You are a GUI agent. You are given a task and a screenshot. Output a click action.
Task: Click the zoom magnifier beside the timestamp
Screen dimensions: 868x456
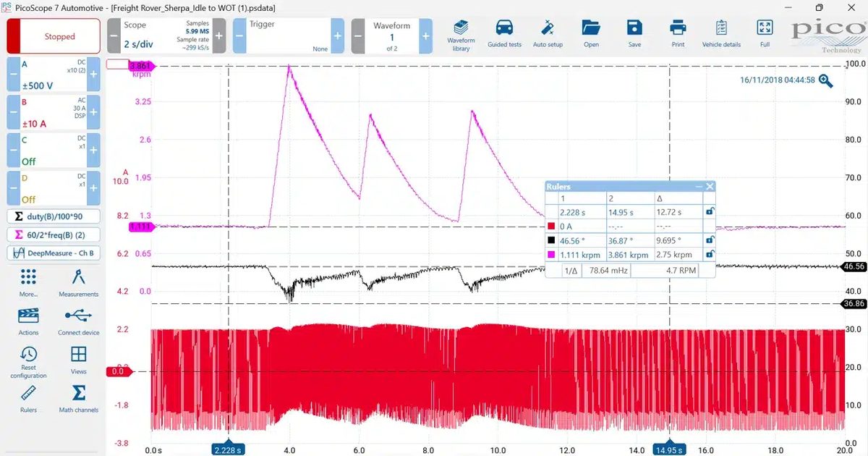tap(825, 80)
